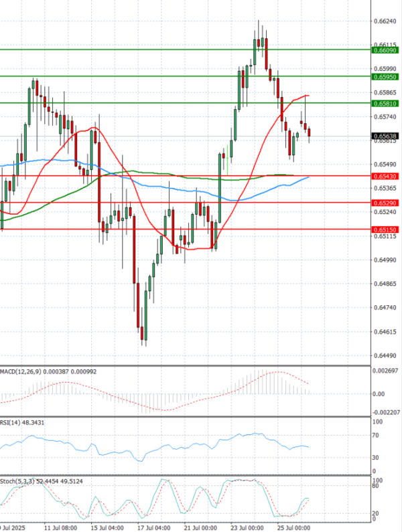This screenshot has width=402, height=532.
Task: Click the 21 Jul 00:00 time axis label
Action: [200, 528]
